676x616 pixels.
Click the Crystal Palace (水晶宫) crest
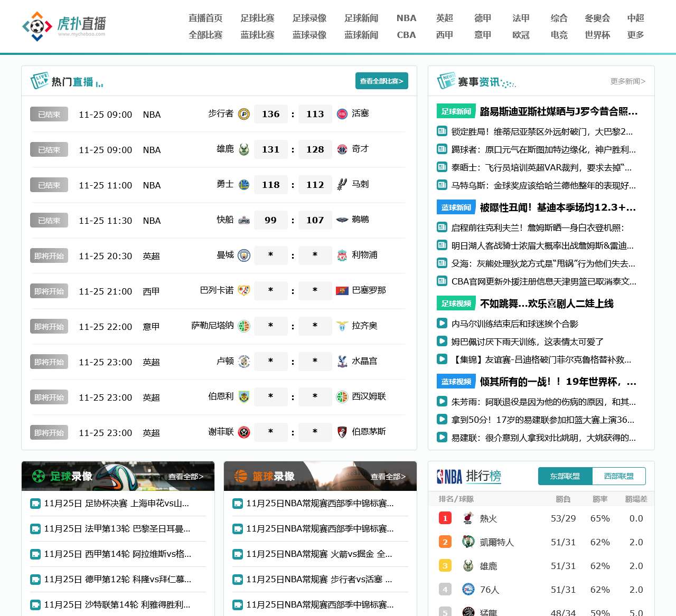tap(342, 362)
